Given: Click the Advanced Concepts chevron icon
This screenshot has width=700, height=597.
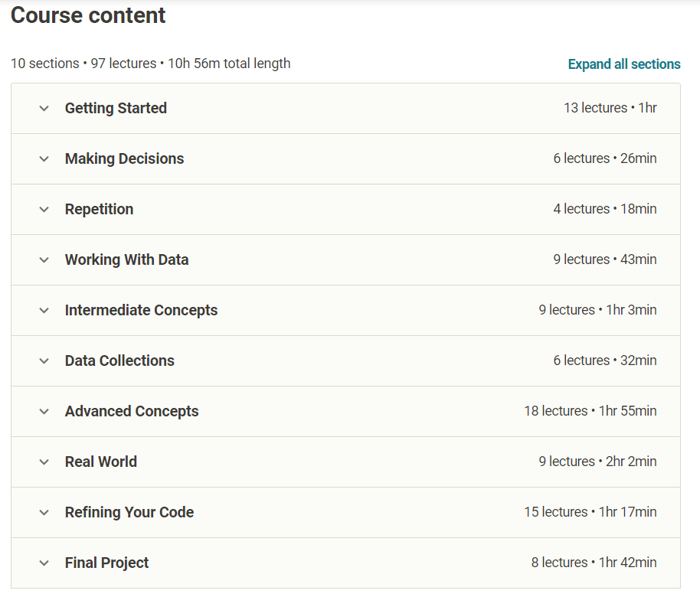Looking at the screenshot, I should click(44, 412).
